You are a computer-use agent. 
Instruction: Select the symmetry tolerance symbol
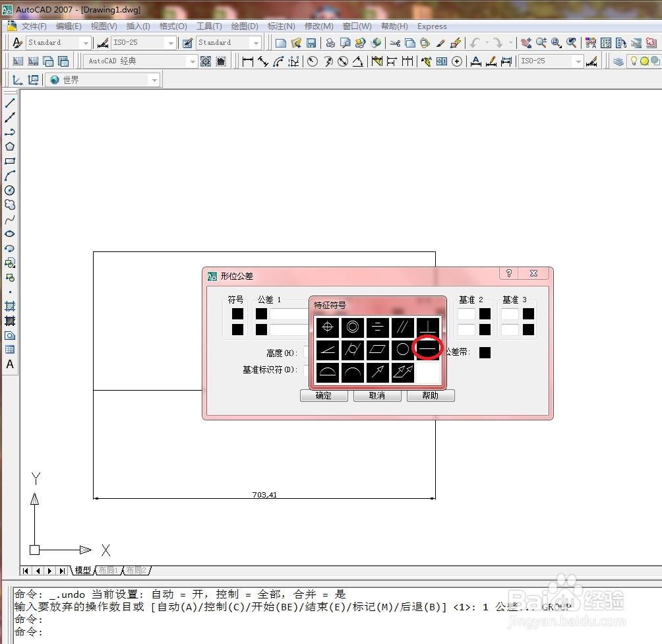(378, 327)
